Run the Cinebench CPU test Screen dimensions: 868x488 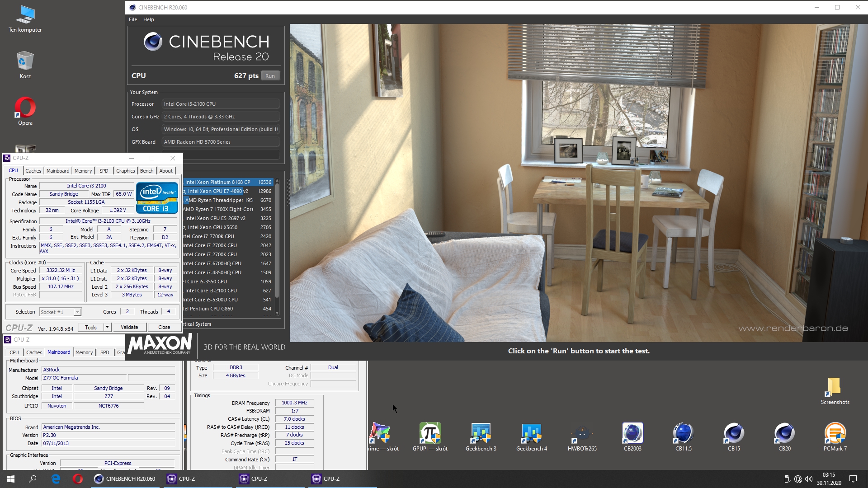pyautogui.click(x=270, y=76)
